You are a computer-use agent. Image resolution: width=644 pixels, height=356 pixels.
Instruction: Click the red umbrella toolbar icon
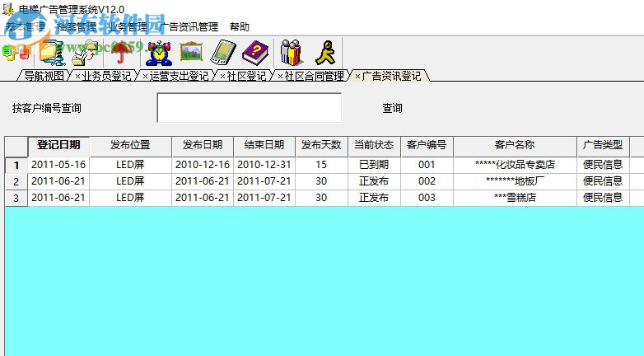(122, 53)
